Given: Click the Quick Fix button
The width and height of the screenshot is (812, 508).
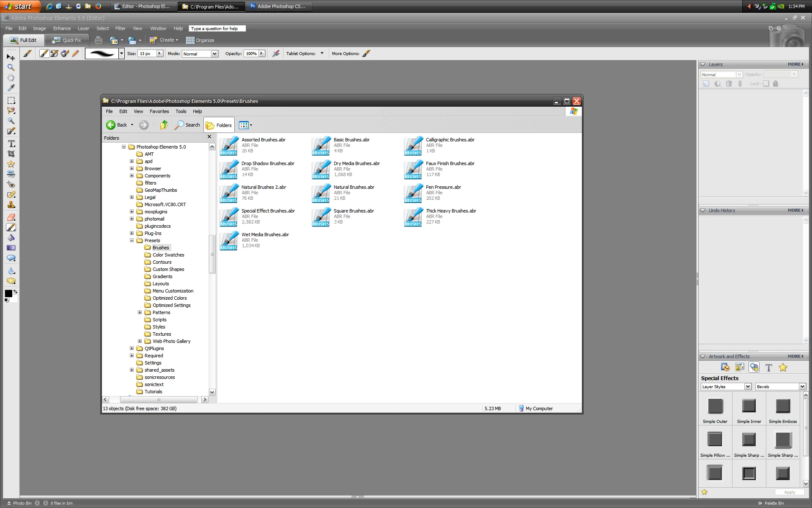Looking at the screenshot, I should [66, 40].
